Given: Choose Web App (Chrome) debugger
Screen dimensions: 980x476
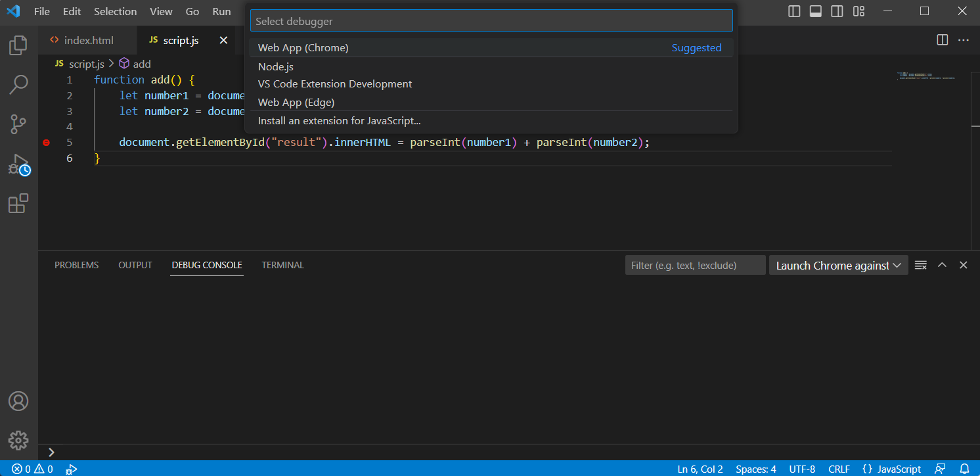Looking at the screenshot, I should coord(491,47).
